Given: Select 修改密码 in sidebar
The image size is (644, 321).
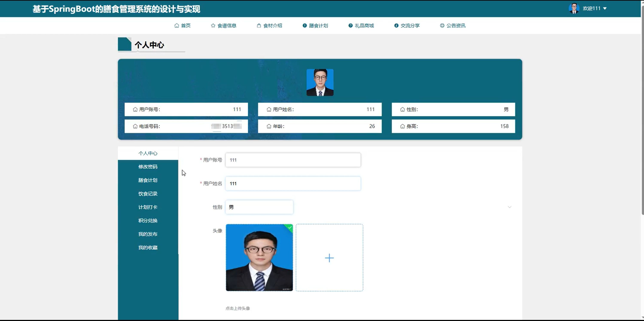Looking at the screenshot, I should tap(148, 167).
